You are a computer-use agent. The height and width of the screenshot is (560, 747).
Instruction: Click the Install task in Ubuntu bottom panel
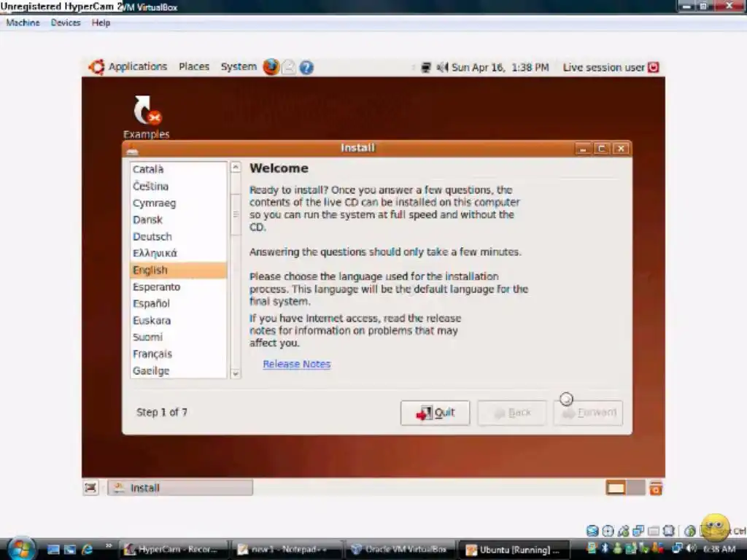point(180,488)
